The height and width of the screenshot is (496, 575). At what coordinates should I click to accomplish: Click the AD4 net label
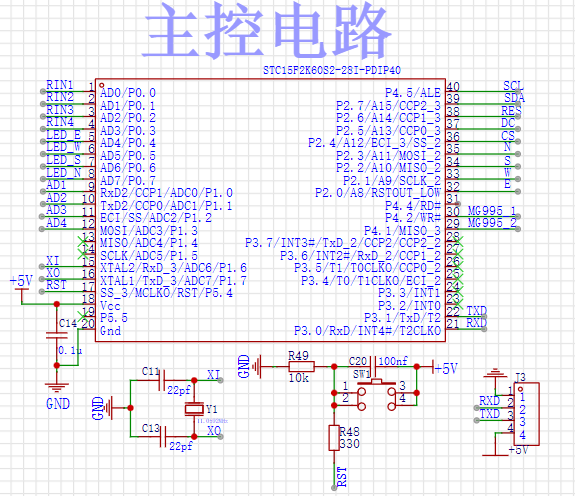pos(56,223)
